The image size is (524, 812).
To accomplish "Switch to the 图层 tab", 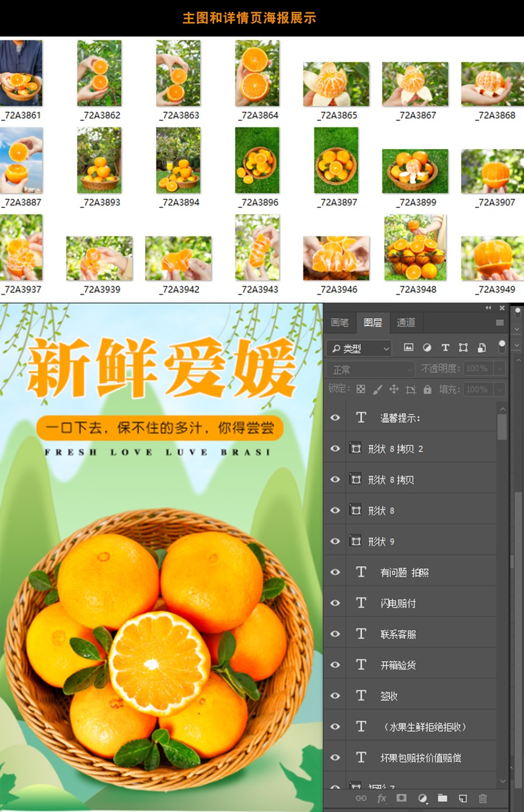I will click(373, 322).
